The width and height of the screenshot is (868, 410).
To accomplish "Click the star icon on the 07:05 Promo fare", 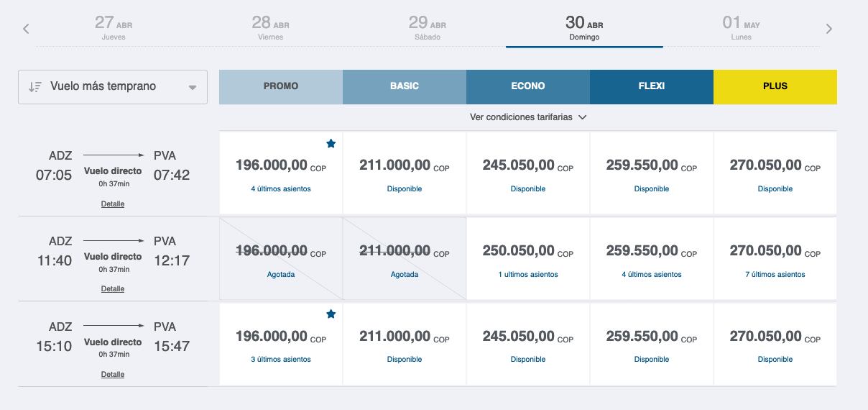I will click(331, 144).
